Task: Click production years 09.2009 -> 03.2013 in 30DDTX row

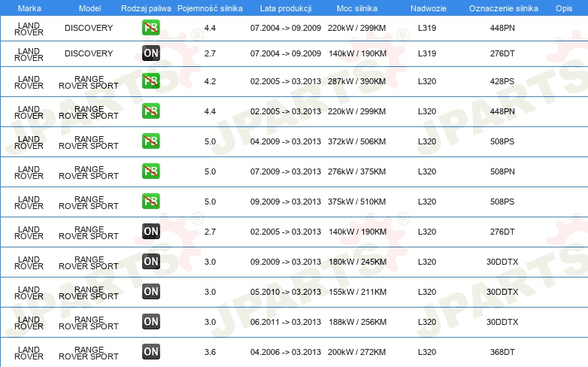Action: tap(286, 262)
